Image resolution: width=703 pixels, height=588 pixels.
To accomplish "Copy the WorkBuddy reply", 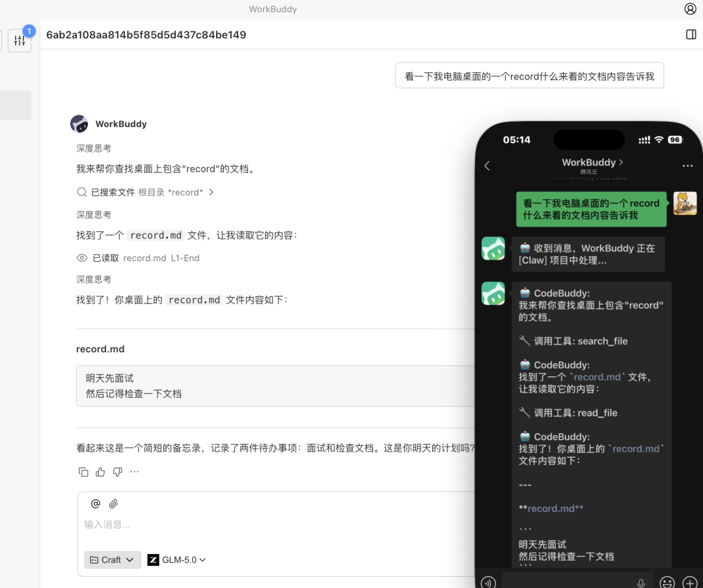I will click(83, 472).
